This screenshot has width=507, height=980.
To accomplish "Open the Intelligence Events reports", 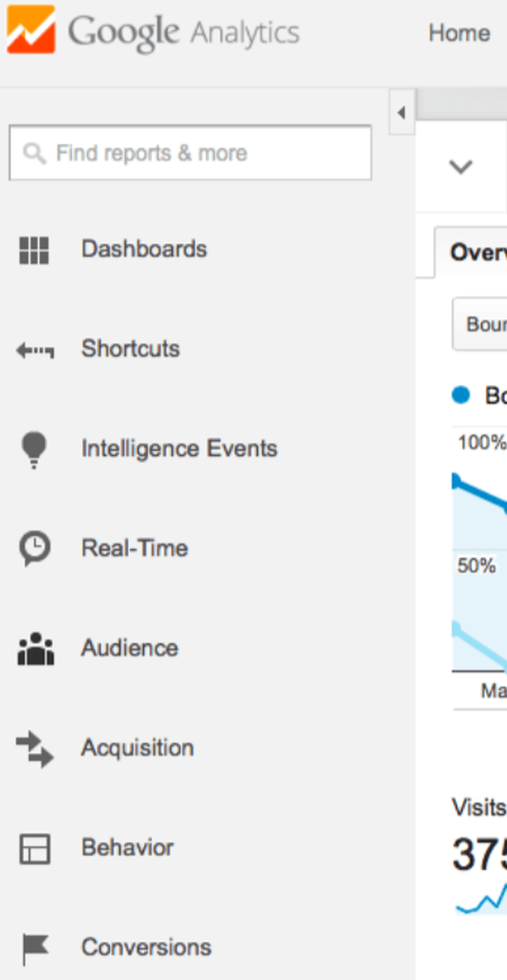I will click(x=179, y=449).
